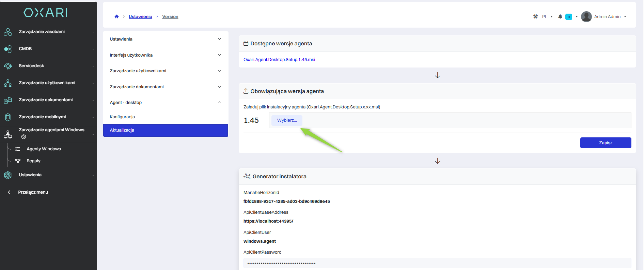
Task: Open Oxari.Agent.Desktop.Setup.1.45.msi link
Action: (x=279, y=60)
